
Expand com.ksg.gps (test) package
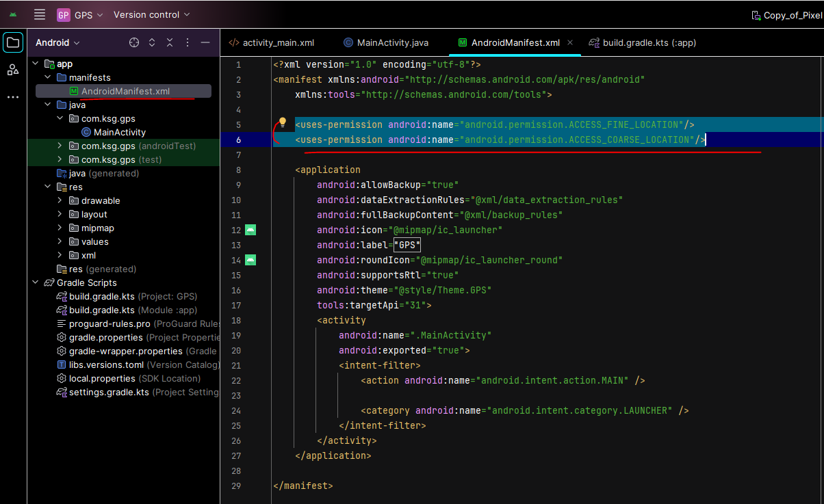pos(60,159)
